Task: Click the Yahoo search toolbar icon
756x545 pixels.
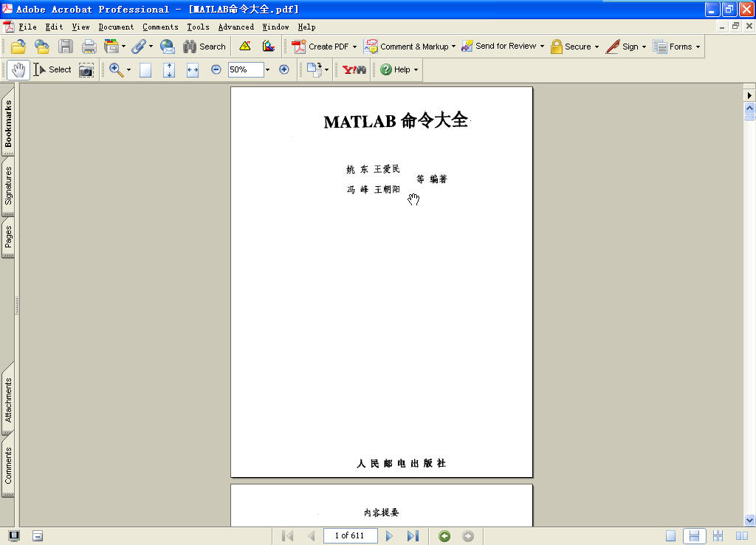Action: [x=354, y=70]
